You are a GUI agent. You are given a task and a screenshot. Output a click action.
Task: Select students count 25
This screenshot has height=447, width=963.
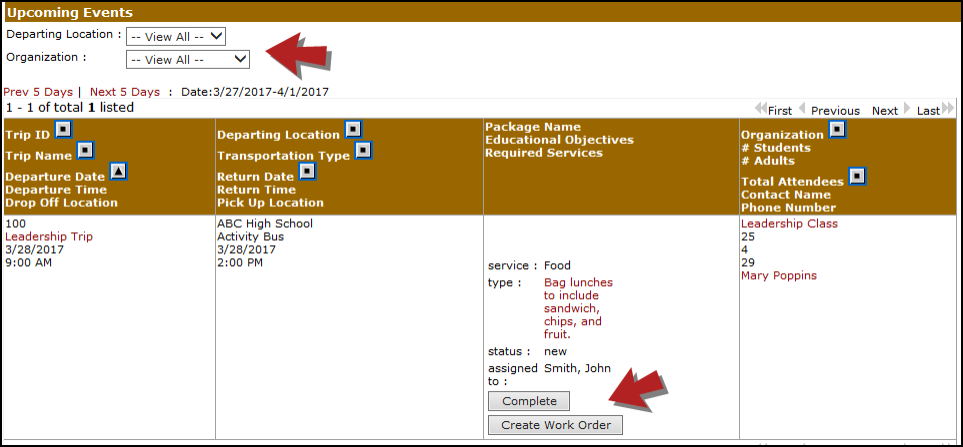[x=748, y=237]
